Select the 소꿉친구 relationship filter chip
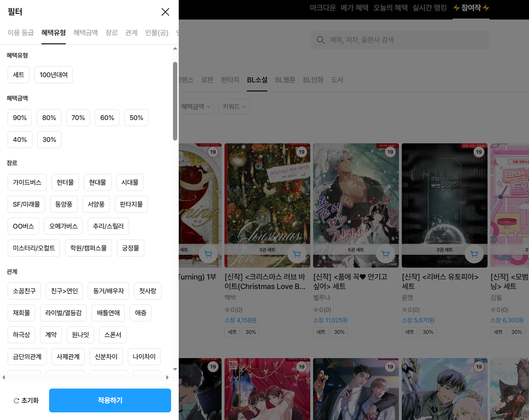 tap(24, 291)
